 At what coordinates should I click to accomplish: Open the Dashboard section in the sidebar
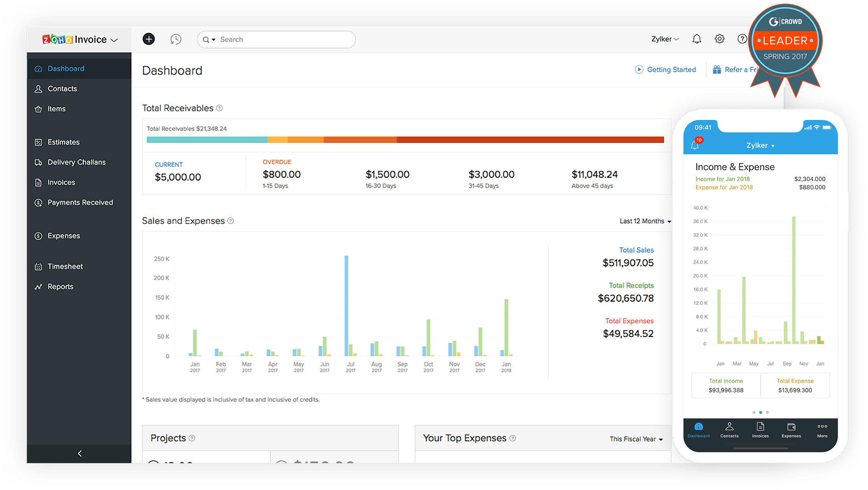pyautogui.click(x=65, y=68)
